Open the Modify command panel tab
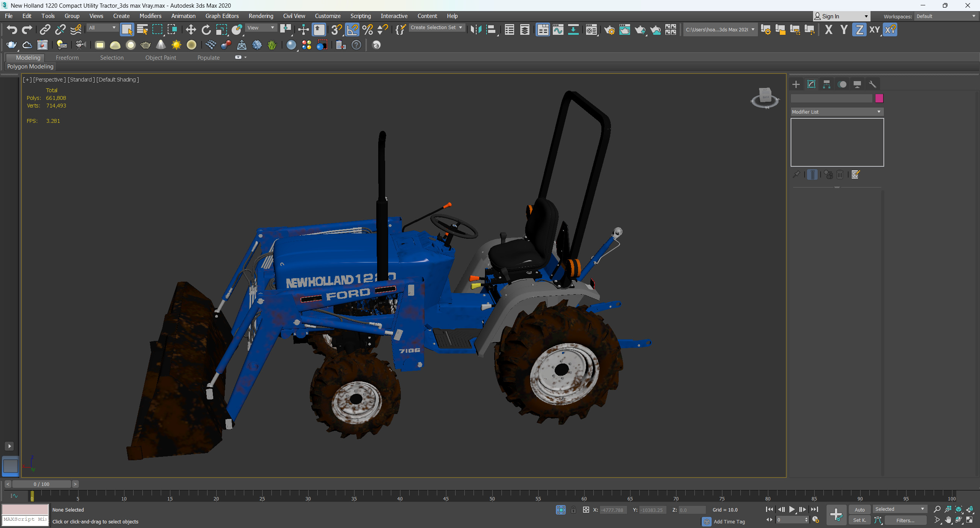The height and width of the screenshot is (528, 980). click(812, 84)
